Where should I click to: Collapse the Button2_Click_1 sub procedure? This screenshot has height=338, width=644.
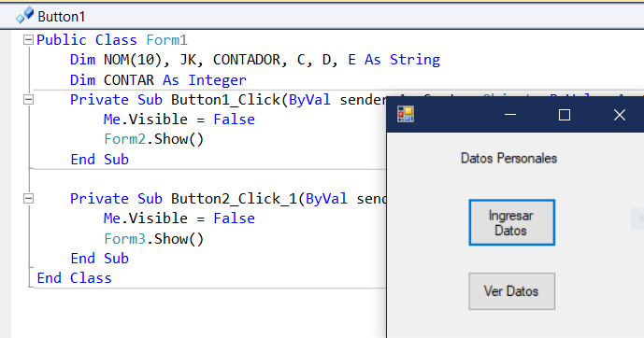[x=28, y=199]
